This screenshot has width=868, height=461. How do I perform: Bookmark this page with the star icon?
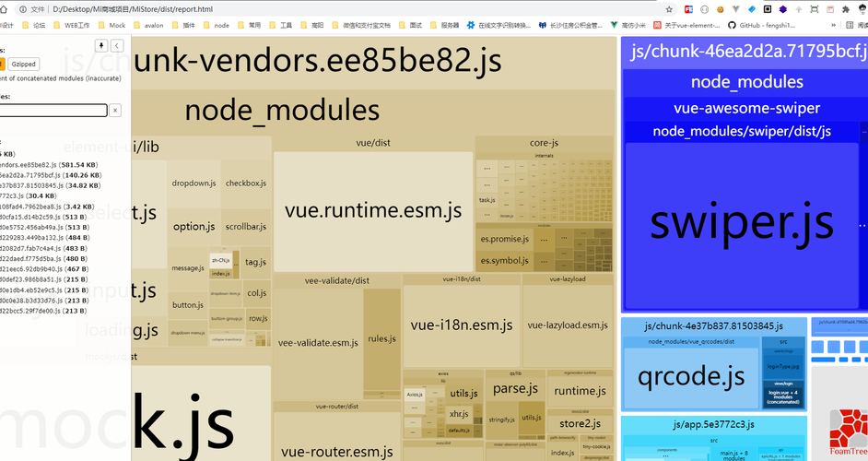[x=669, y=9]
